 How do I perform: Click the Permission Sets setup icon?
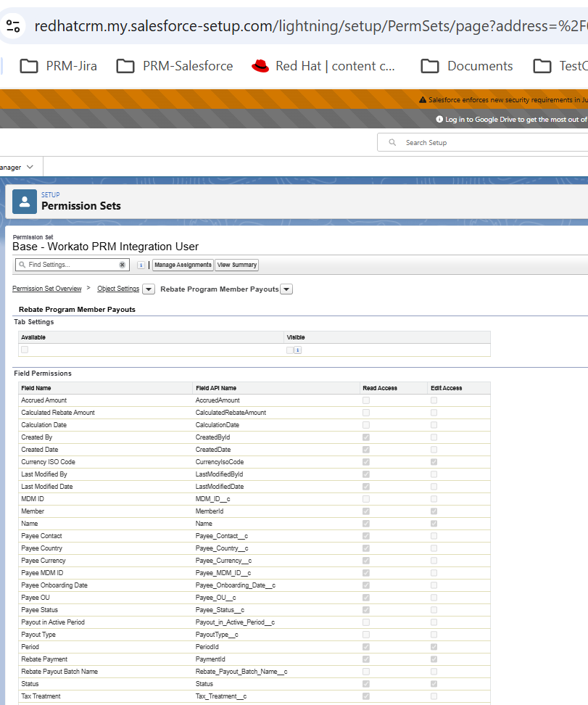pyautogui.click(x=24, y=202)
